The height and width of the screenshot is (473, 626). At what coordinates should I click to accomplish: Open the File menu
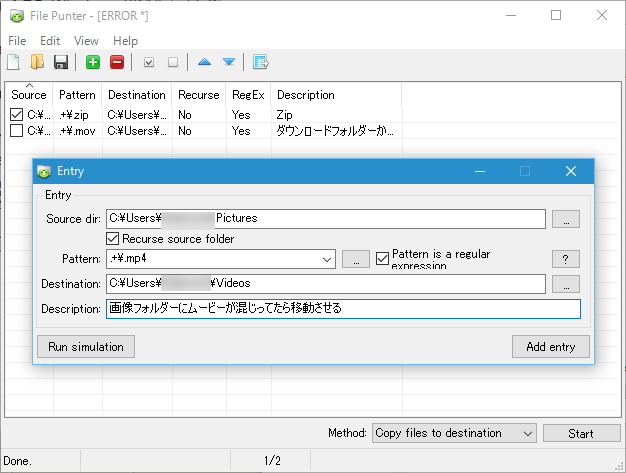click(x=17, y=41)
